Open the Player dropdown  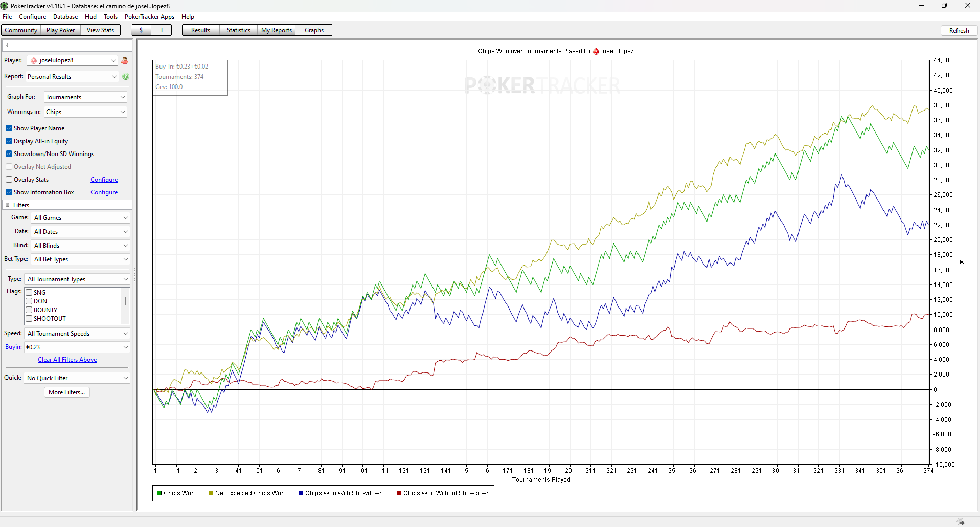[x=73, y=60]
